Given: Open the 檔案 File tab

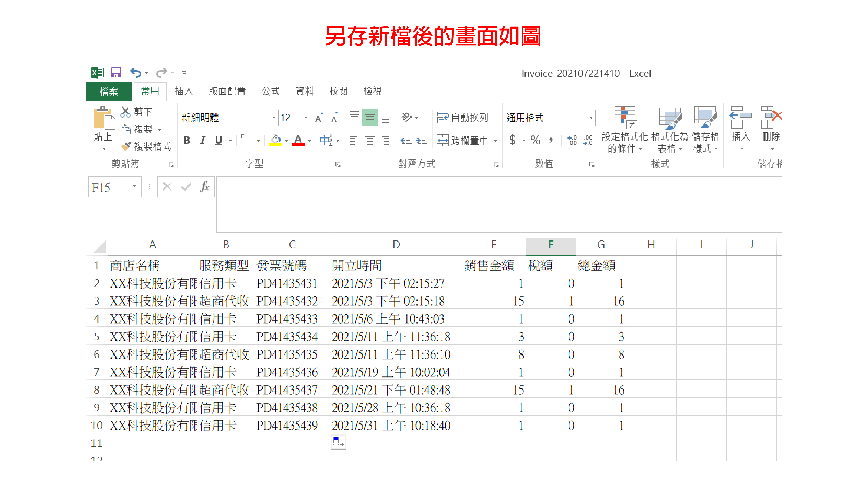Looking at the screenshot, I should 108,91.
